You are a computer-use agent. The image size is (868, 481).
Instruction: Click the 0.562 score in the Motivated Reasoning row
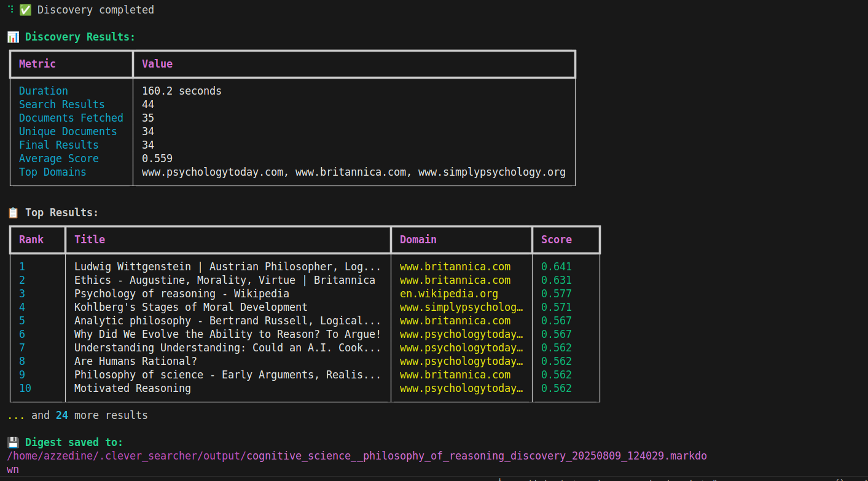click(x=557, y=388)
